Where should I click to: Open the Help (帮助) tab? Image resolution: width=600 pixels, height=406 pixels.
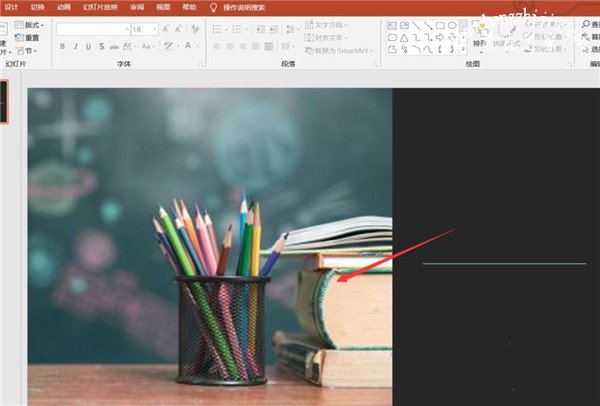pyautogui.click(x=189, y=7)
